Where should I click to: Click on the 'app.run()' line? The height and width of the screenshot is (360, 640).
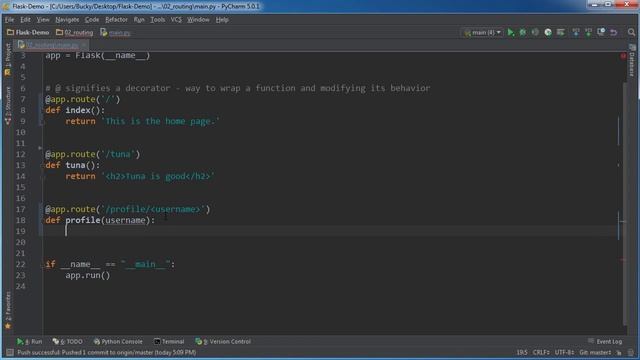[x=88, y=275]
